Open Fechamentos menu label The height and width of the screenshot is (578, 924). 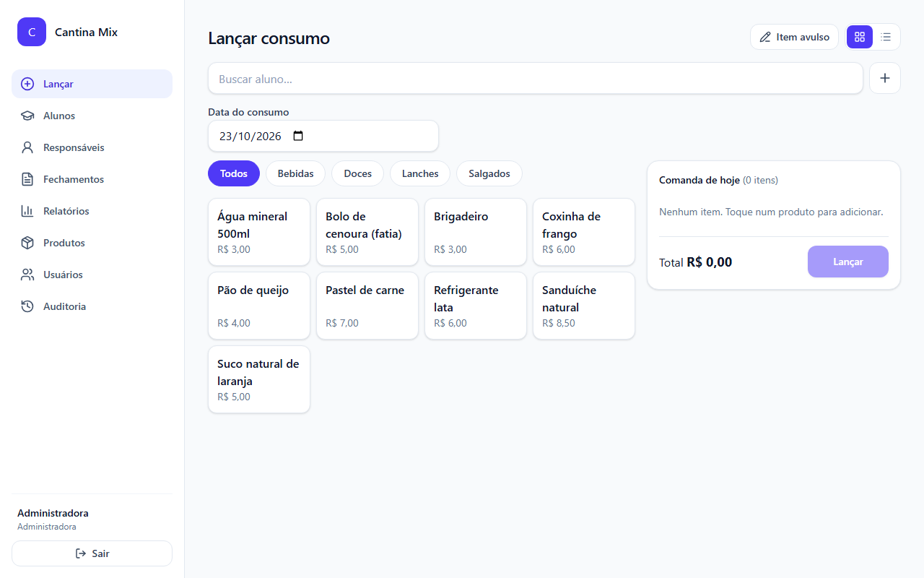pyautogui.click(x=74, y=179)
